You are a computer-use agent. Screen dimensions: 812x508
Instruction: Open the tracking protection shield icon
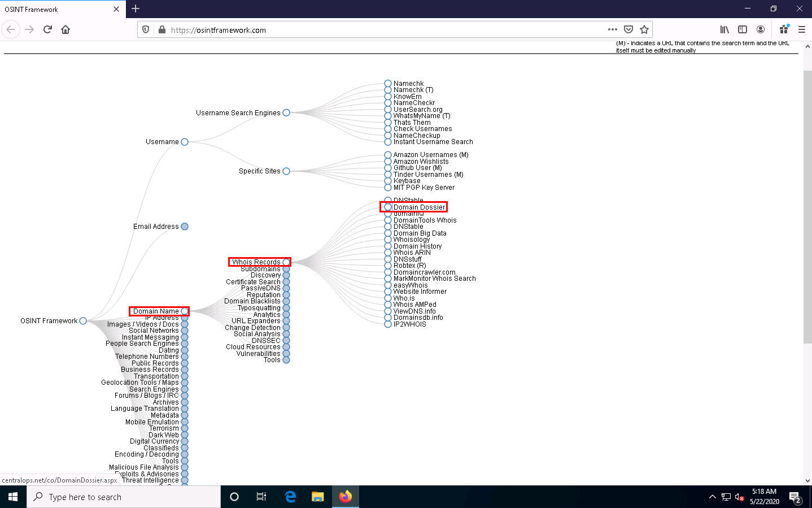coord(146,30)
